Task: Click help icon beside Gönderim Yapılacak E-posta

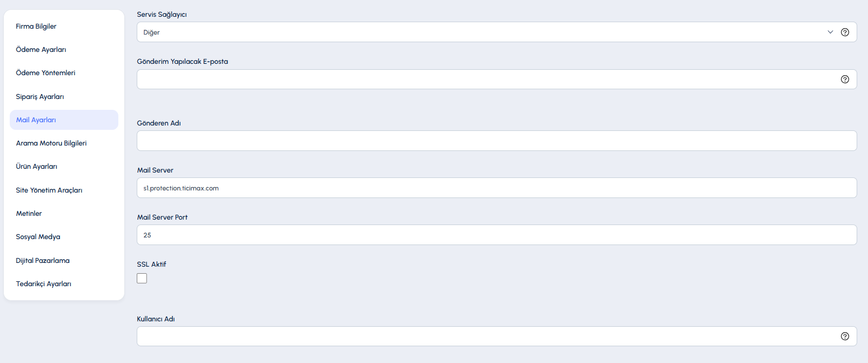Action: [x=845, y=79]
